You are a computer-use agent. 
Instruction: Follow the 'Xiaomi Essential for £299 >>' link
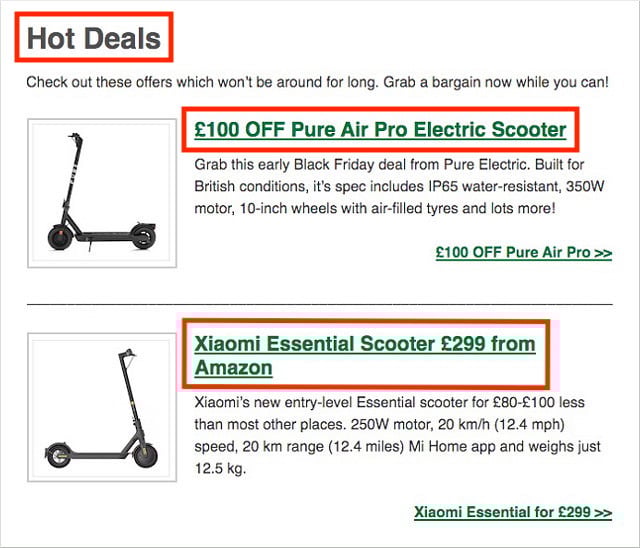pyautogui.click(x=513, y=512)
